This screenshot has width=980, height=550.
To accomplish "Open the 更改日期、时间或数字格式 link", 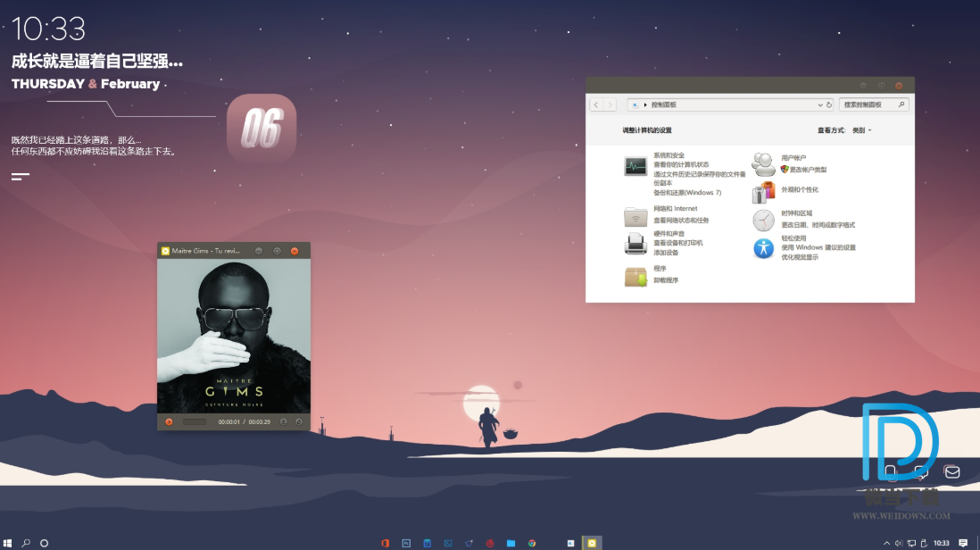I will pos(818,224).
